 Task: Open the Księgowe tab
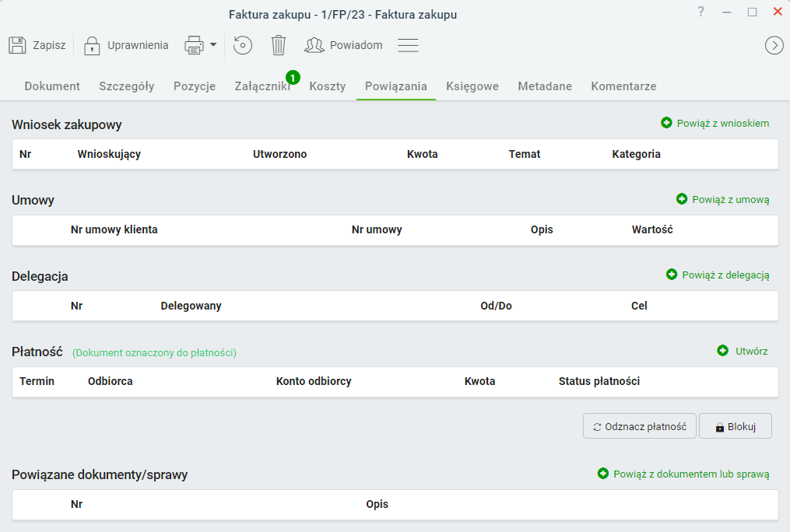[472, 86]
